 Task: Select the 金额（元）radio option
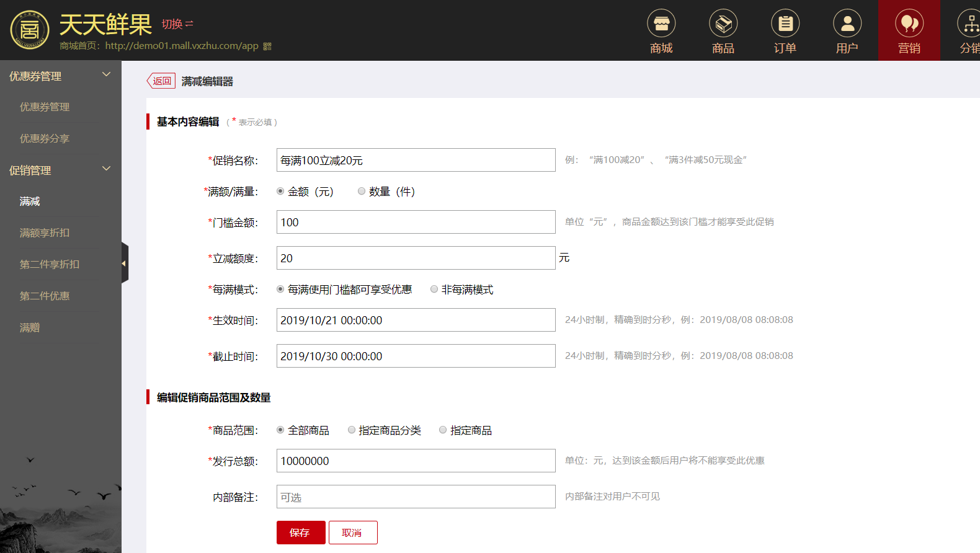pos(280,192)
